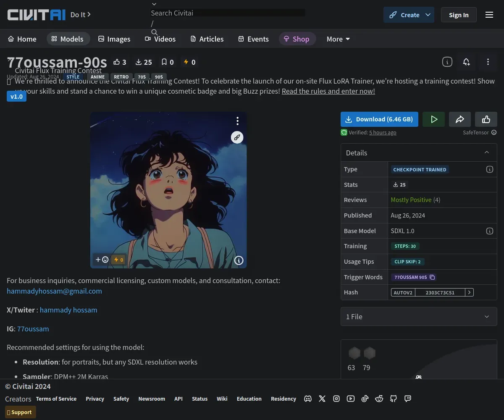504x420 pixels.
Task: Open the three-dot menu on the preview image
Action: pos(237,121)
